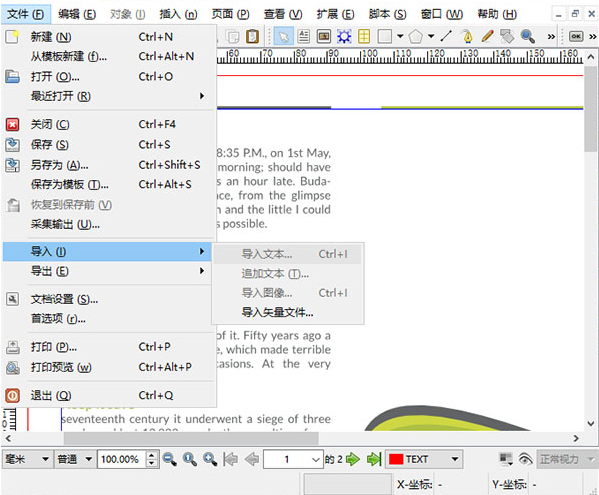
Task: Open the 普通 image quality dropdown
Action: 74,459
